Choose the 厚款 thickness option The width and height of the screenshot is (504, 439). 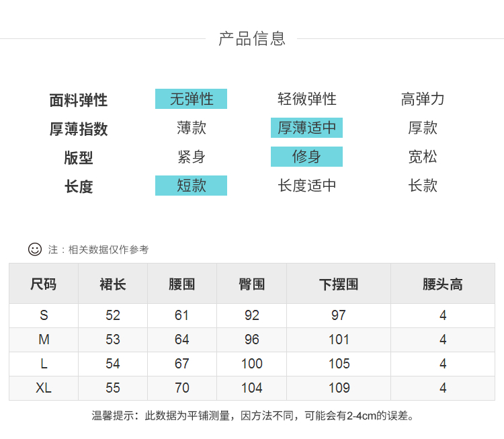(423, 128)
